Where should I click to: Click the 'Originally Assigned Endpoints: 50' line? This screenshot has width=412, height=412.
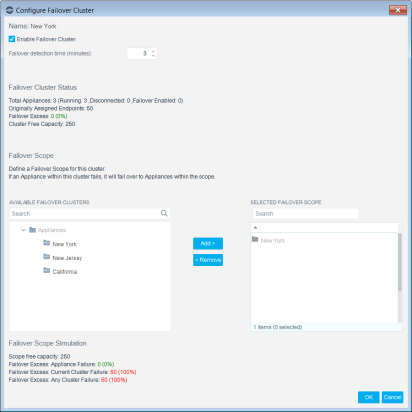(x=51, y=108)
